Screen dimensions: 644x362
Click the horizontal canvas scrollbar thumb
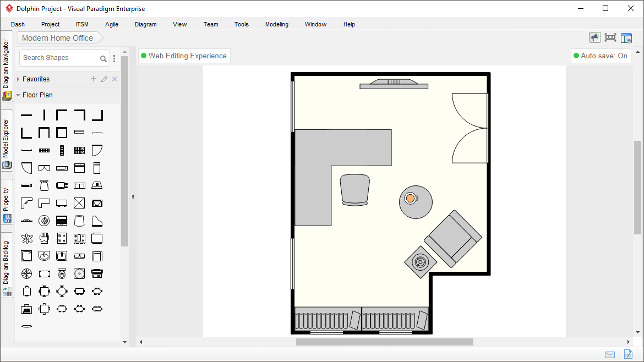(x=384, y=342)
